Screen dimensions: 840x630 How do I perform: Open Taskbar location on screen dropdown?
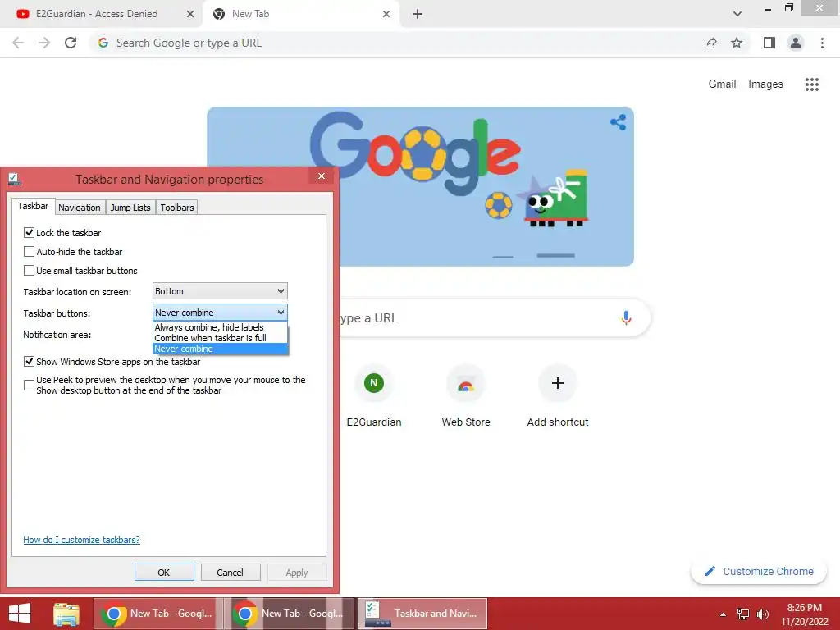pyautogui.click(x=220, y=291)
